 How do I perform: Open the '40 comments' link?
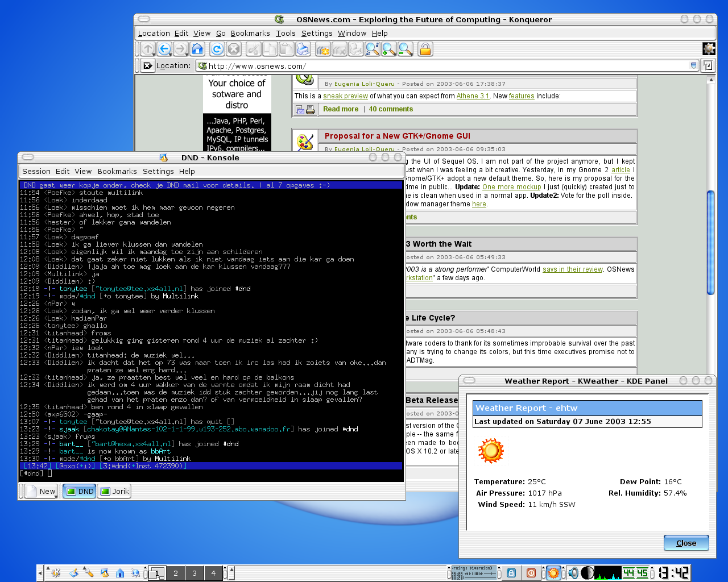click(x=391, y=109)
